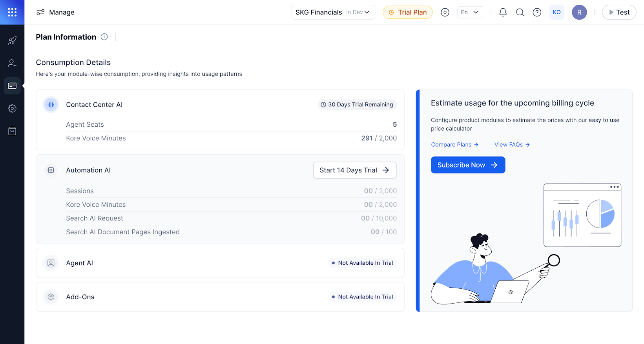Screen dimensions: 644x344
Task: Expand the SKG Financials workspace dropdown
Action: click(333, 12)
